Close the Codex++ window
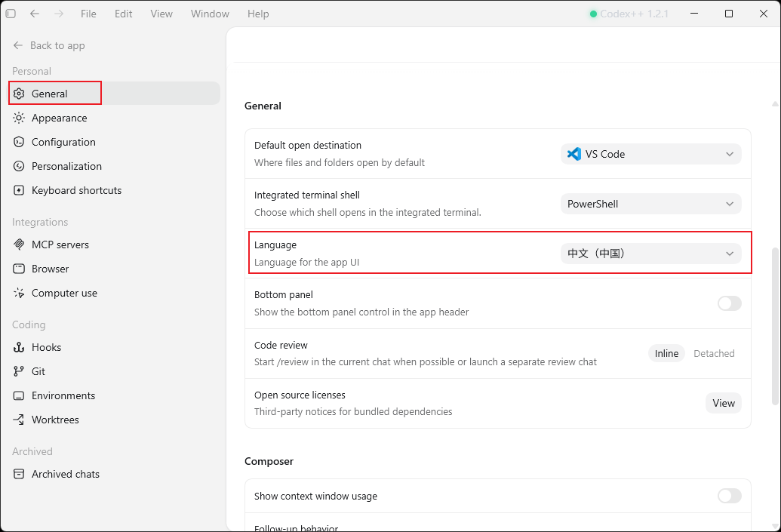The width and height of the screenshot is (781, 532). pos(763,14)
